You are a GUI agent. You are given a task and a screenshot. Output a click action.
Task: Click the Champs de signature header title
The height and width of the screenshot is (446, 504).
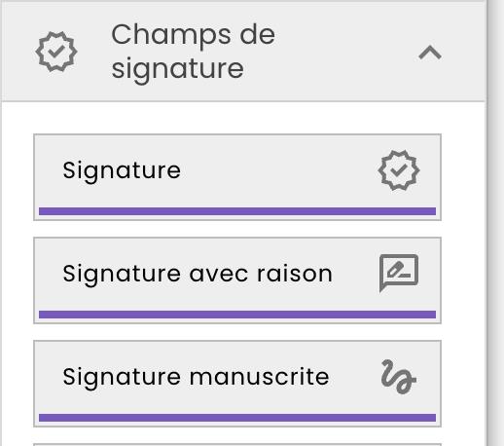[x=194, y=52]
